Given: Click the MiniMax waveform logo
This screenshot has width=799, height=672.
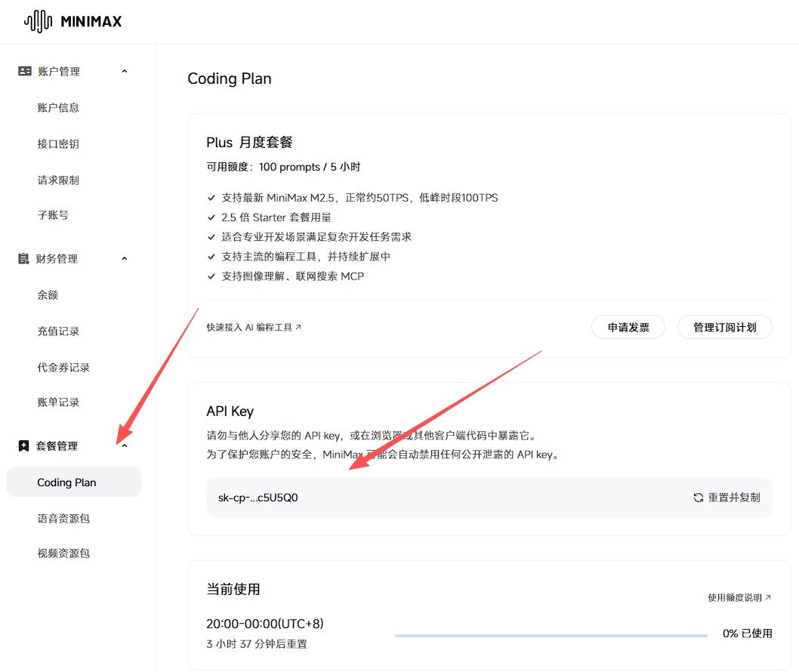Looking at the screenshot, I should coord(39,21).
